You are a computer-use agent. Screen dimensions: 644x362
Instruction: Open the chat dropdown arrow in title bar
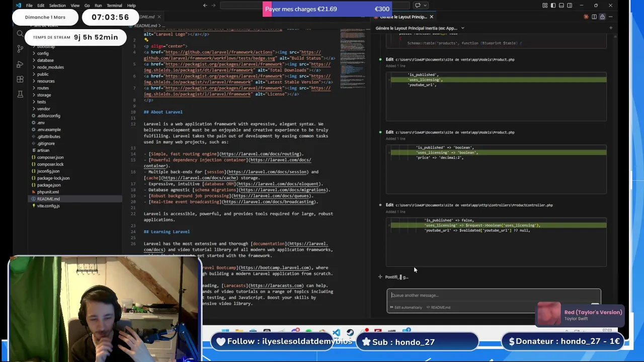coord(425,6)
